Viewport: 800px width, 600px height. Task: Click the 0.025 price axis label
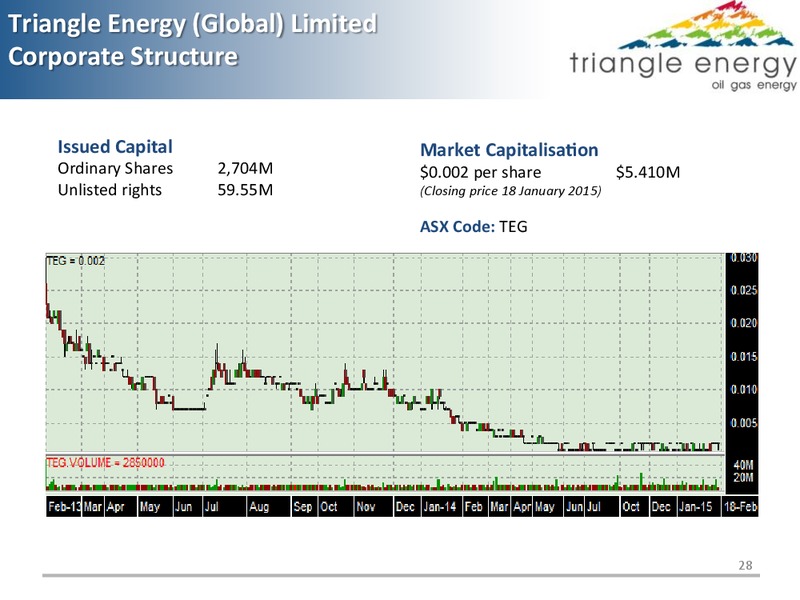(744, 290)
